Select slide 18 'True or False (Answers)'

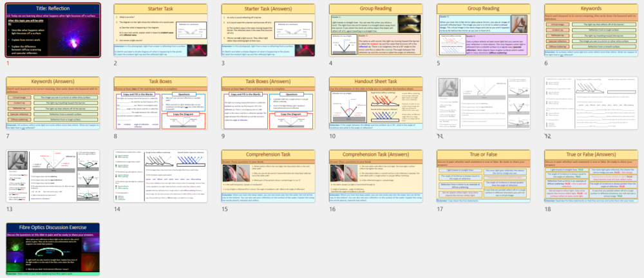[591, 176]
